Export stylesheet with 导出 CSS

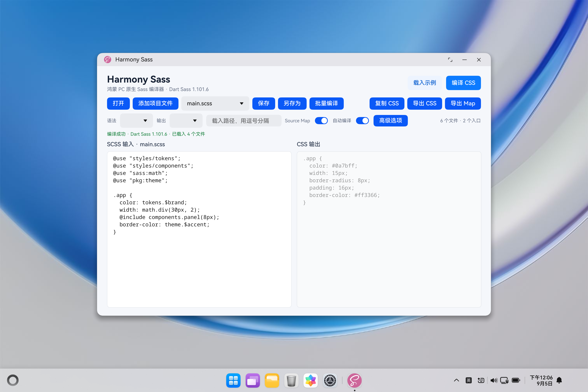point(424,103)
